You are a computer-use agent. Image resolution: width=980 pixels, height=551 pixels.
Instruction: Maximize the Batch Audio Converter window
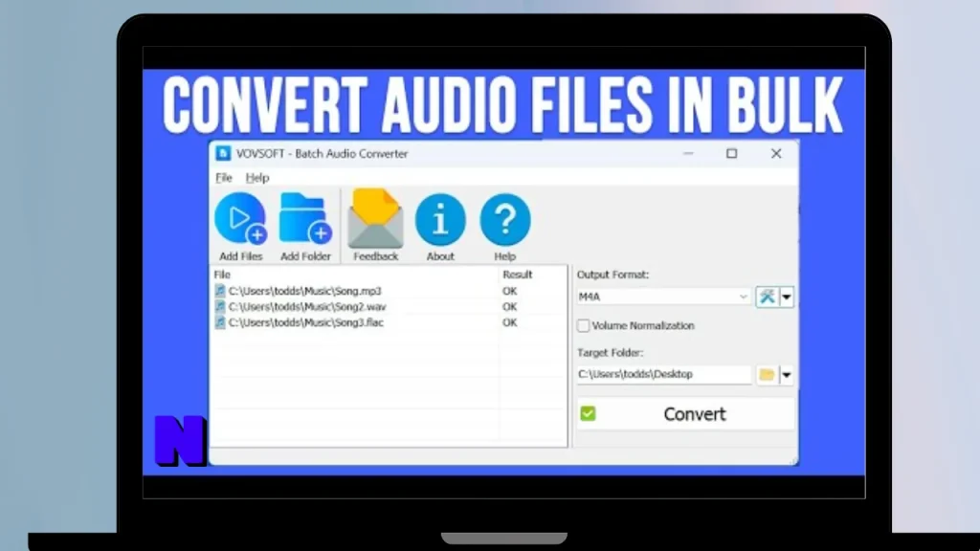coord(731,153)
